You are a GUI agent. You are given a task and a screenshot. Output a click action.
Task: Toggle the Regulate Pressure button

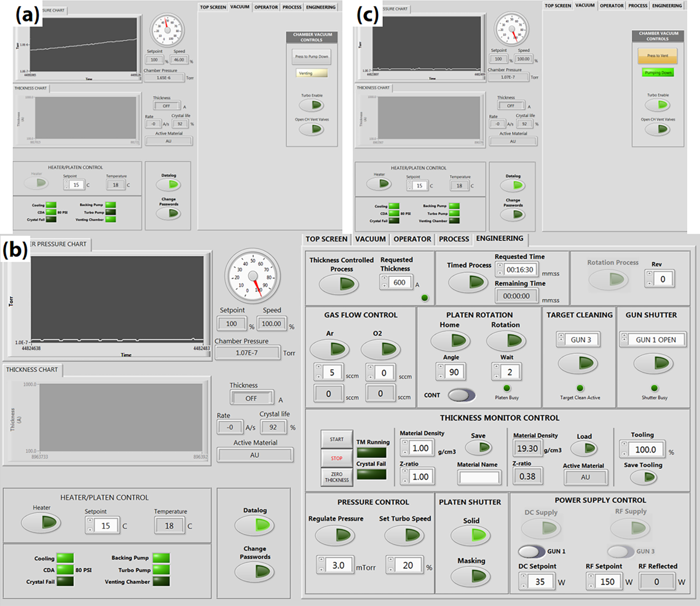(335, 536)
